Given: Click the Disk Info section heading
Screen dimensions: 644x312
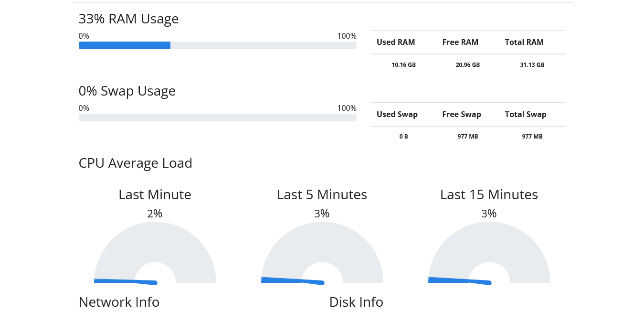Looking at the screenshot, I should tap(356, 302).
